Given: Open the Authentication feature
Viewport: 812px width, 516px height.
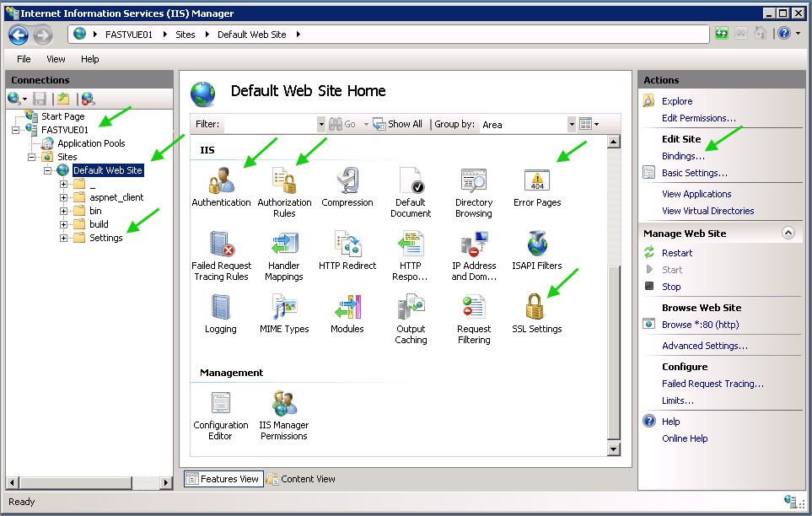Looking at the screenshot, I should coord(221,187).
